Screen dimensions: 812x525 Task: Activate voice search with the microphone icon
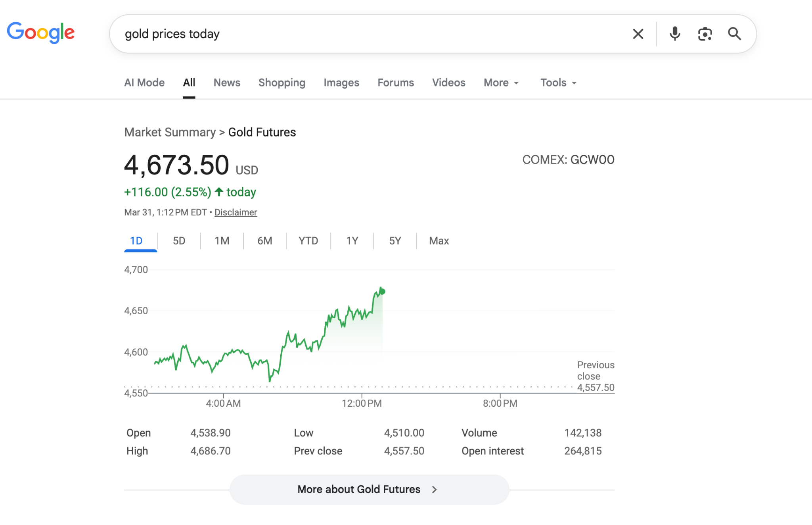674,34
